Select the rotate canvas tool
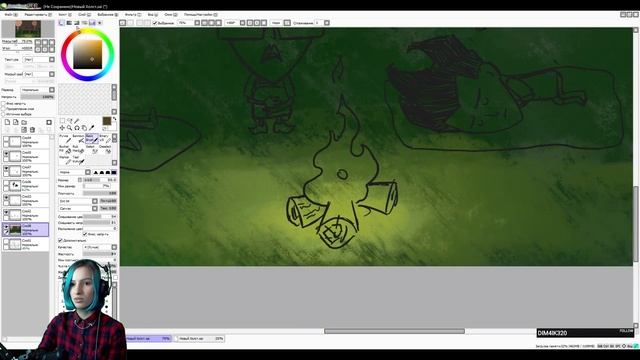The image size is (640, 360). [x=77, y=128]
